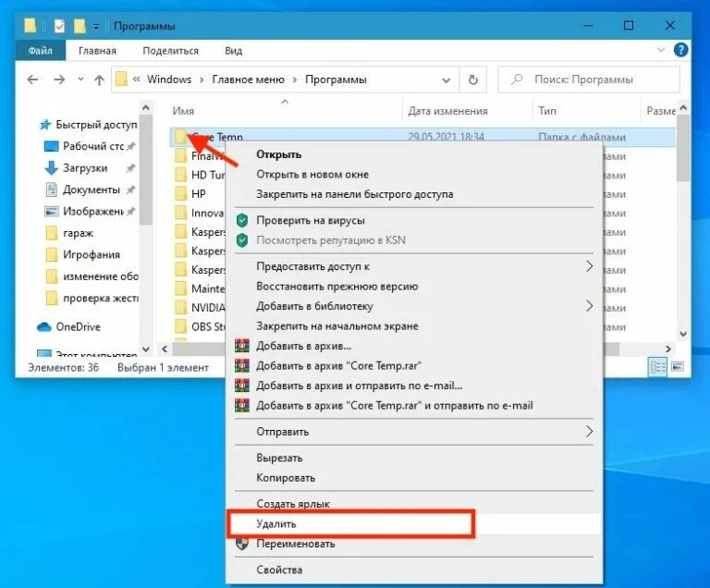Expand the Отправить submenu
710x588 pixels.
click(414, 432)
